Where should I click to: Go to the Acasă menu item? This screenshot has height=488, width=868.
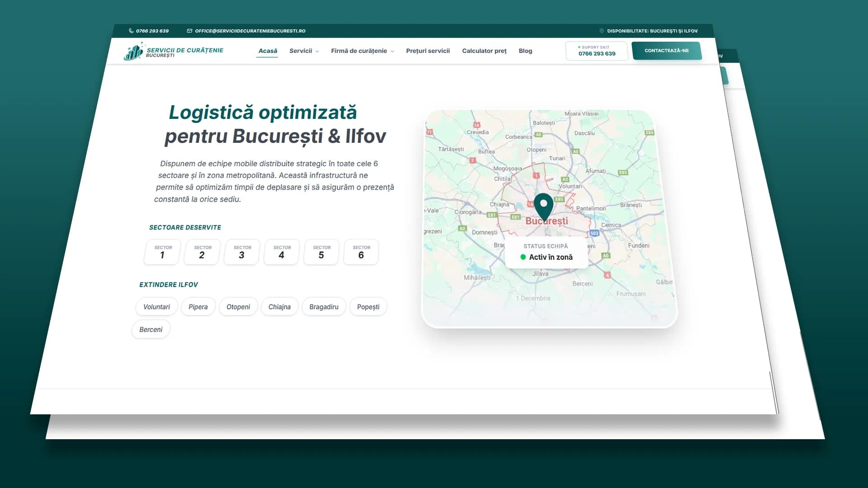click(x=268, y=51)
